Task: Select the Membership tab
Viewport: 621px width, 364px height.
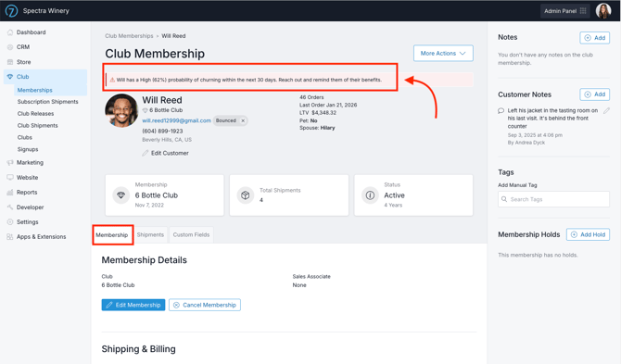Action: coord(112,234)
